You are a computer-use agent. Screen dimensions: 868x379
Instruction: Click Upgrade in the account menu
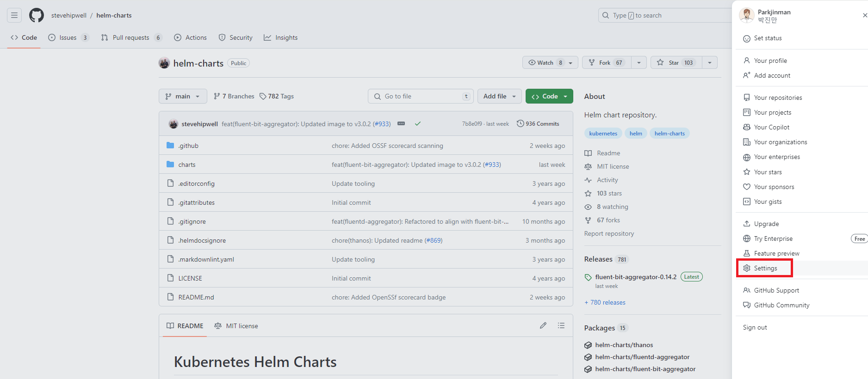pos(761,224)
